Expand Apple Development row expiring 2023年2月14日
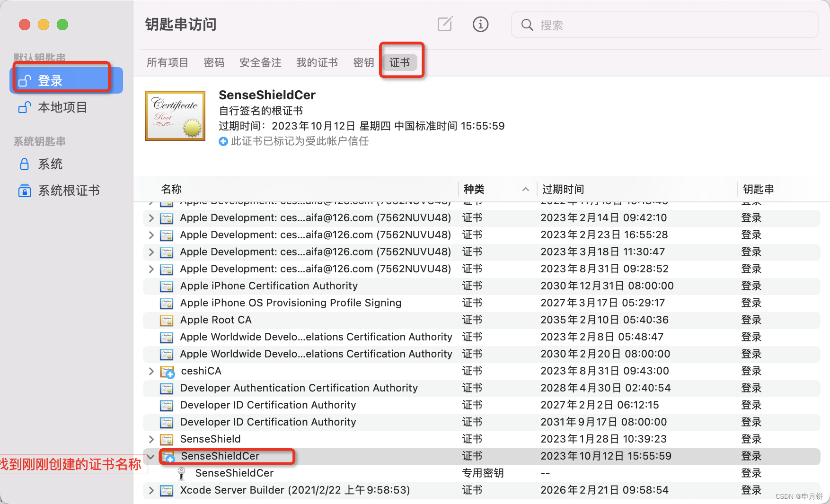The image size is (830, 504). (151, 218)
